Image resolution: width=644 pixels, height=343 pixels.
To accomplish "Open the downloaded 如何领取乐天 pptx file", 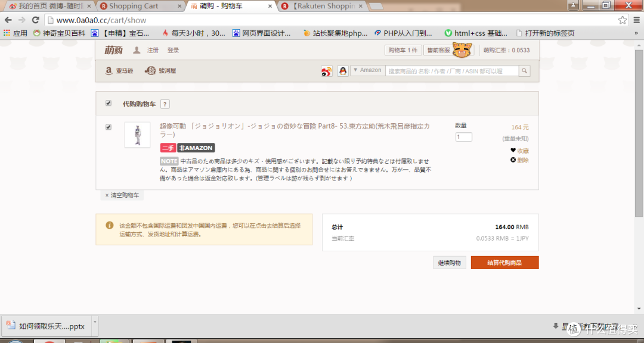I will click(x=46, y=326).
